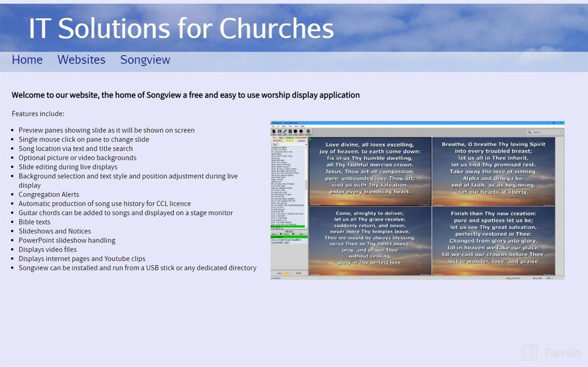Viewport: 588px width, 367px height.
Task: Click 'Single mouse click on pane' feature text
Action: (x=84, y=139)
